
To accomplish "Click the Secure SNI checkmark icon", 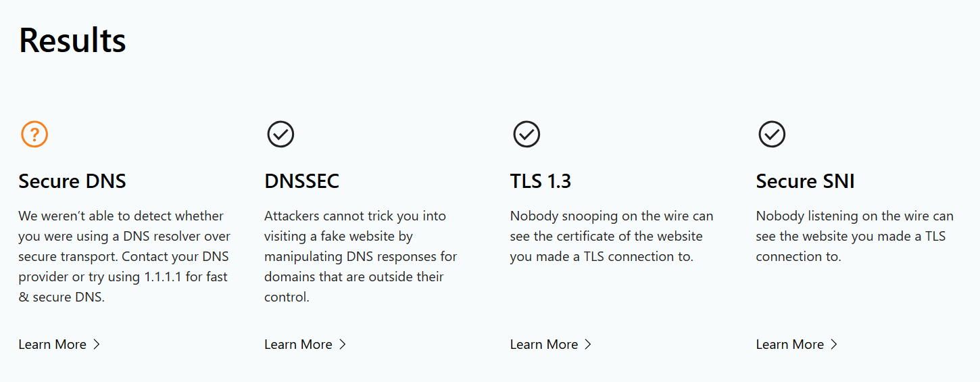I will pos(772,135).
